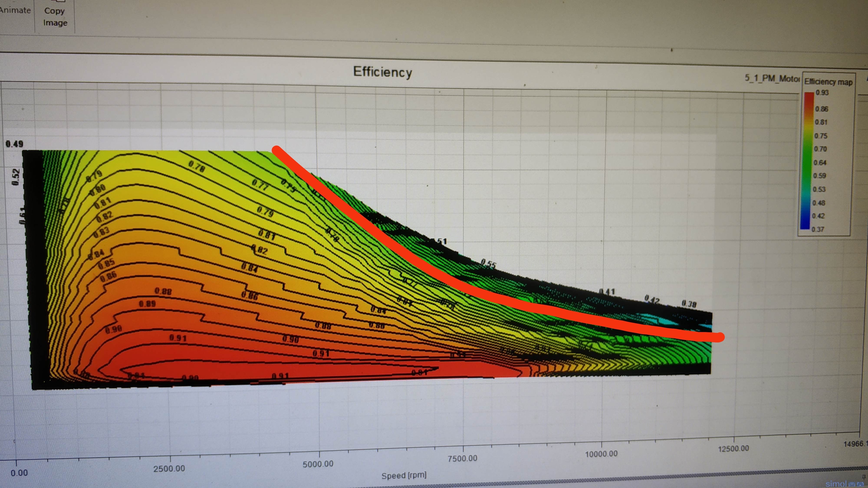
Task: Click the 0.59 legend value
Action: point(819,176)
